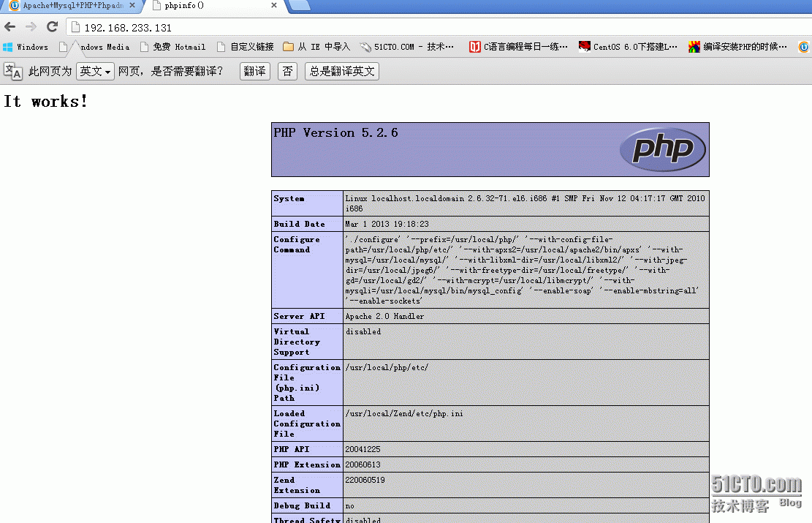Click the 'PHP Version 5.2.6' heading
This screenshot has height=523, width=812.
335,132
